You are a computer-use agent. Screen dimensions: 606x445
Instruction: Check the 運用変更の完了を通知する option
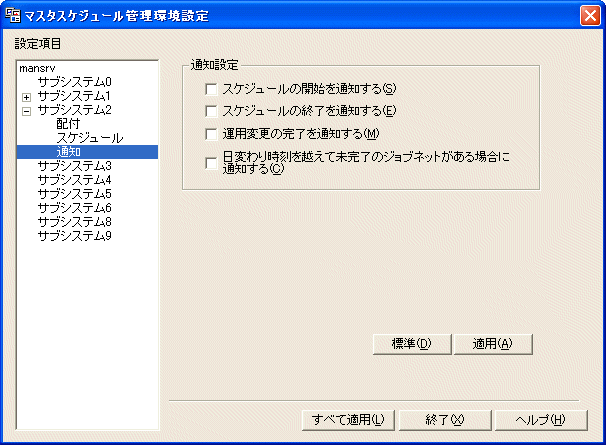211,133
